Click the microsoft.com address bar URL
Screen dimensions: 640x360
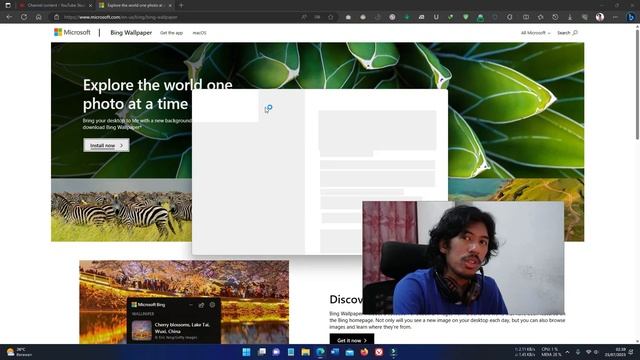click(x=121, y=17)
